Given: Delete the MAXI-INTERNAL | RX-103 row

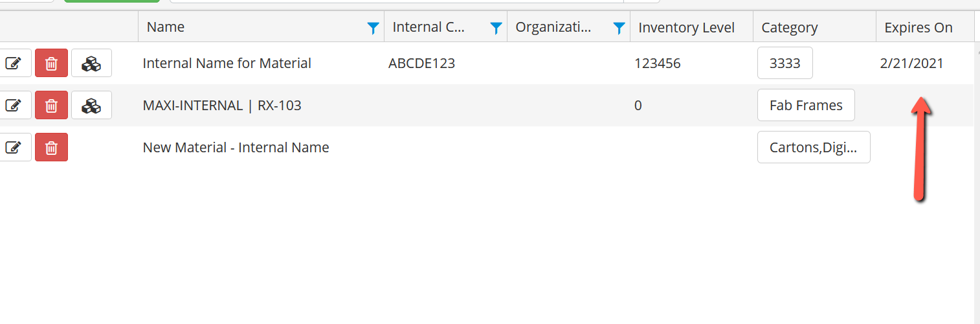Looking at the screenshot, I should (51, 105).
